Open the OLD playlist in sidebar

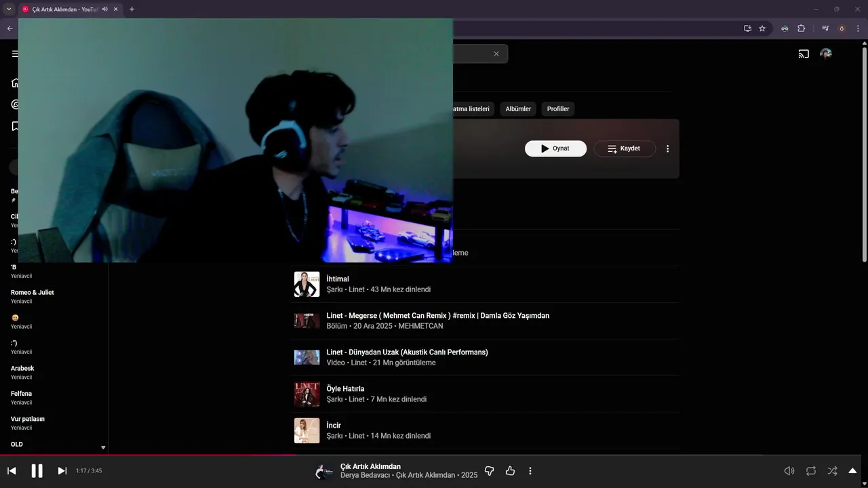[17, 445]
